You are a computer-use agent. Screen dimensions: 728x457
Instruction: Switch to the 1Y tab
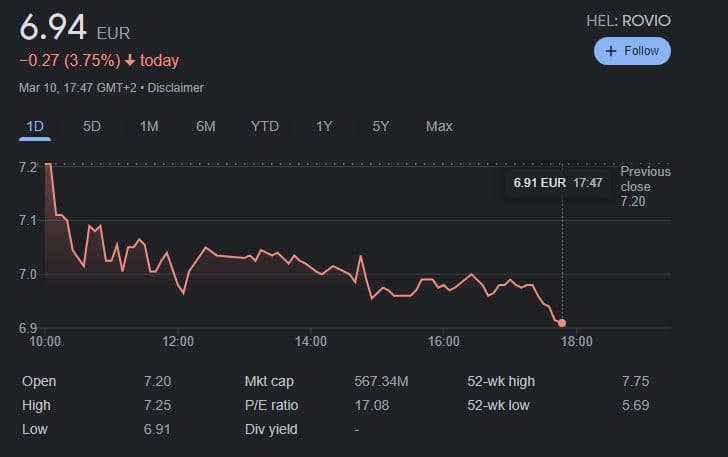point(324,126)
